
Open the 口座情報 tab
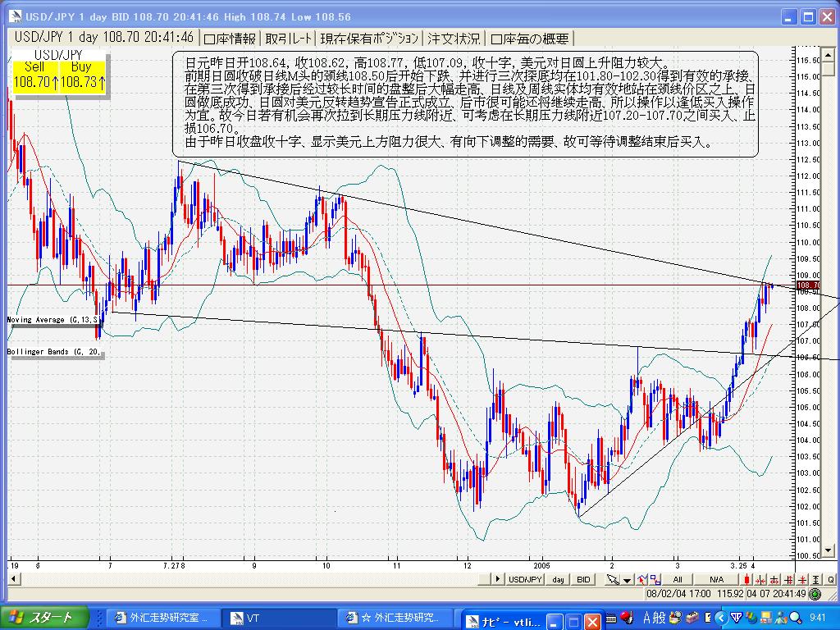click(231, 39)
